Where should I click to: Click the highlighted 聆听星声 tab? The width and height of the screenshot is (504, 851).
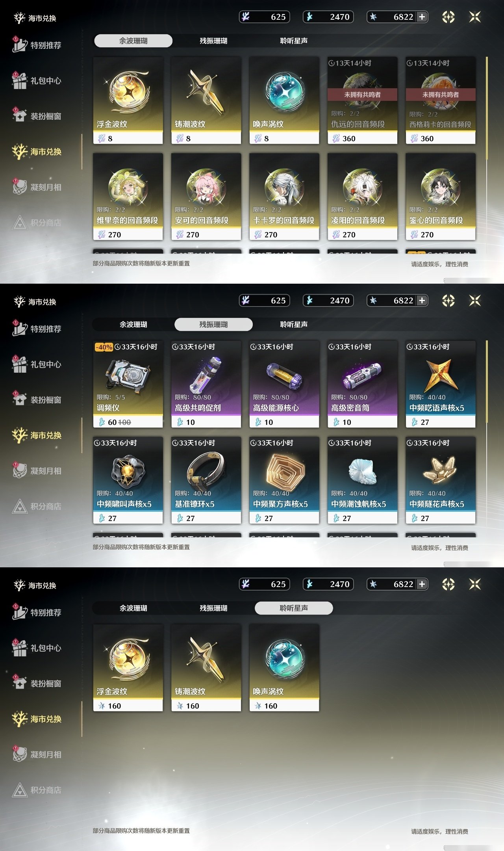pos(294,608)
